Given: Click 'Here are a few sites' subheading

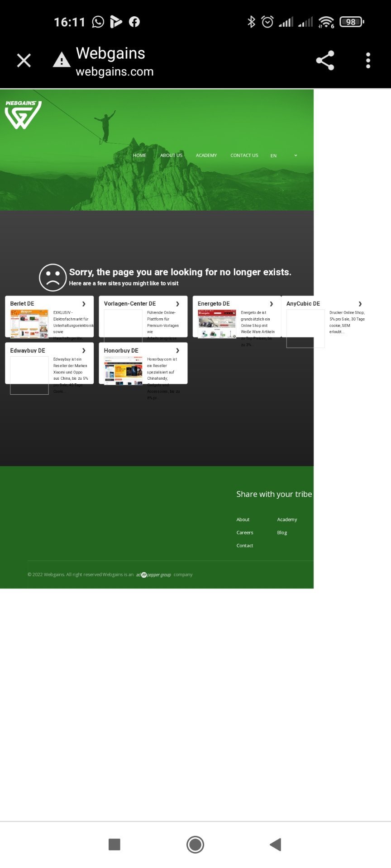Looking at the screenshot, I should [124, 283].
